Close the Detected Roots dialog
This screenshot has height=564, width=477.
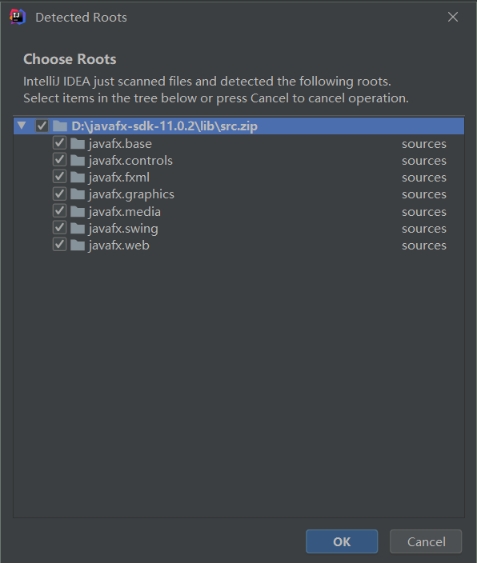[453, 17]
